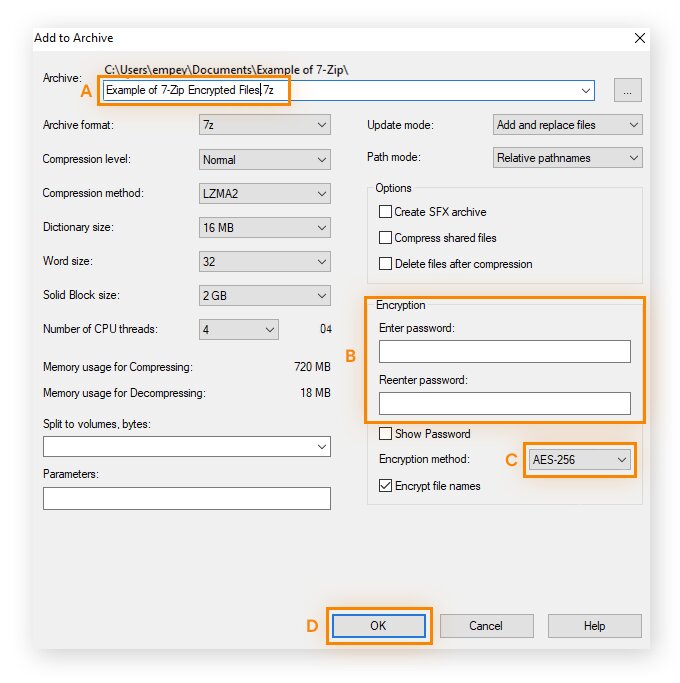Click the OK button
Screen dimensions: 680x683
coord(379,626)
